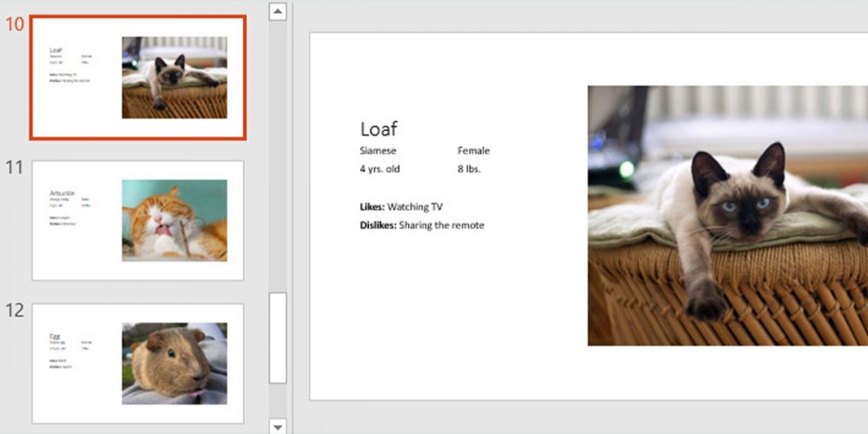Select the "4 yrs. old" text
Screen dimensions: 868x434
click(x=380, y=169)
